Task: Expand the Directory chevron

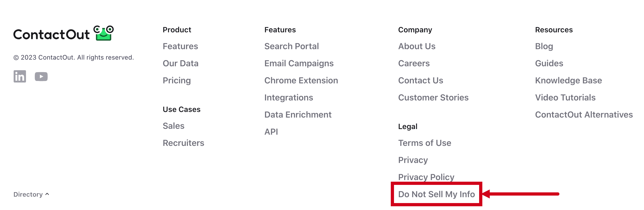Action: point(47,194)
